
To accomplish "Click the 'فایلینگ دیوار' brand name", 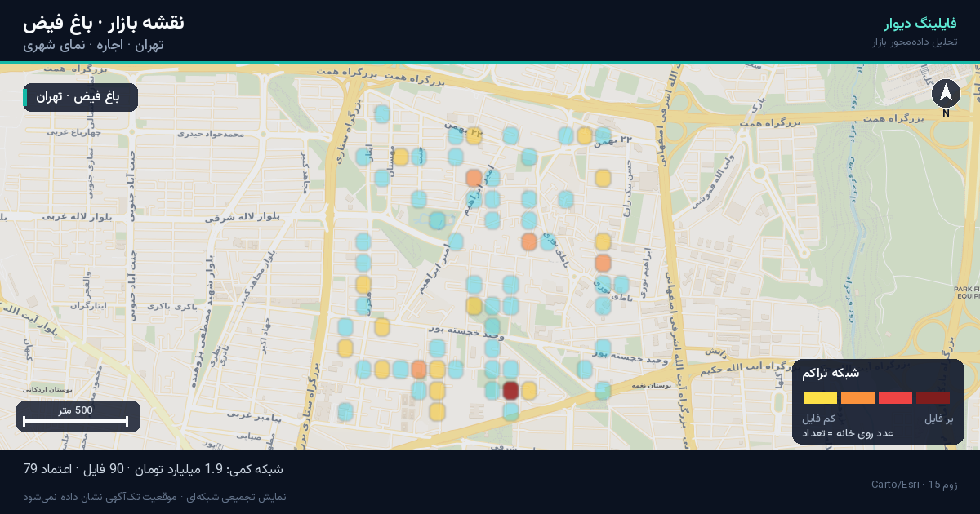I will click(x=920, y=23).
